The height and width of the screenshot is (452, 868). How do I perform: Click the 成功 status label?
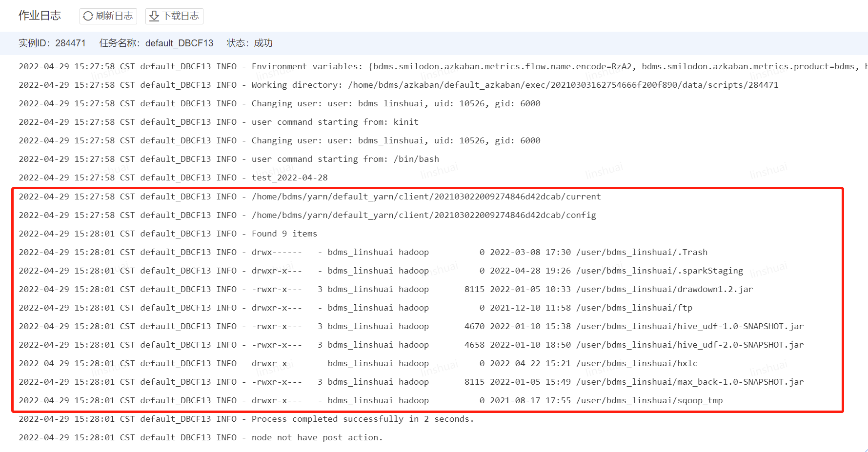click(x=263, y=43)
